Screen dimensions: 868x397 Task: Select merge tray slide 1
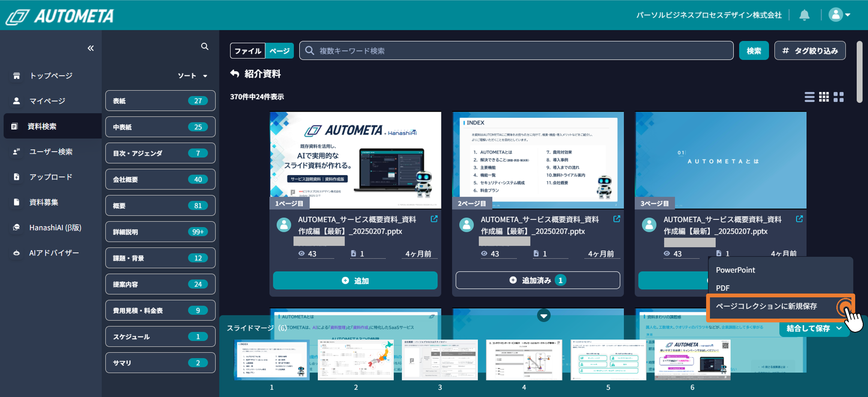pyautogui.click(x=272, y=360)
